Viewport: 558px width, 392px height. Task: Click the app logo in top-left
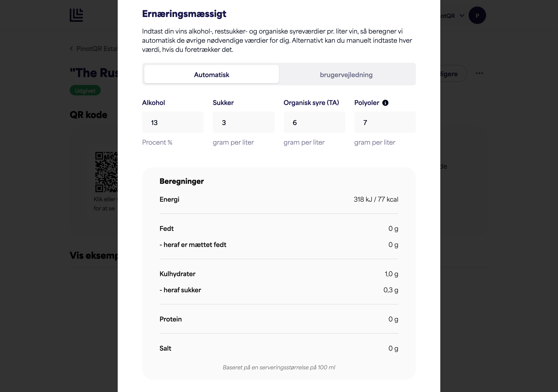[x=76, y=15]
